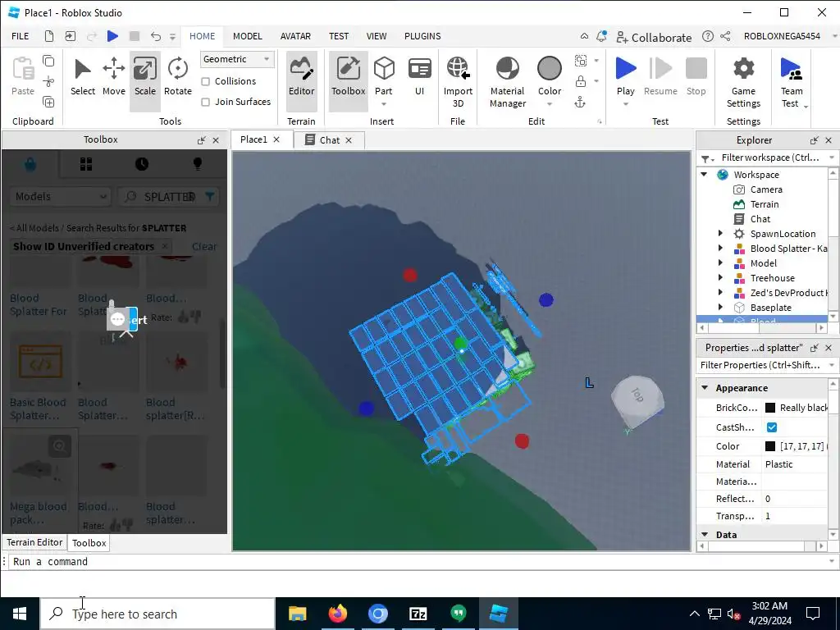The image size is (840, 630).
Task: Open the TEST ribbon tab
Action: [x=339, y=36]
